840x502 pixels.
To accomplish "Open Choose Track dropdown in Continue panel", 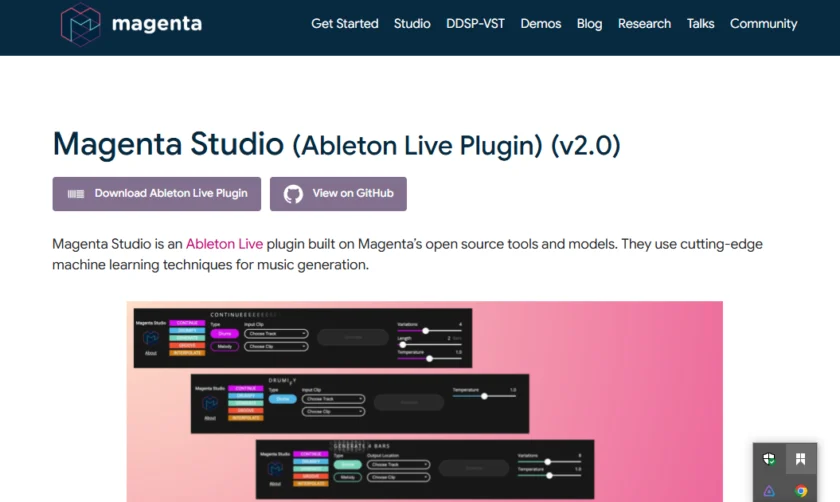I will click(x=276, y=334).
